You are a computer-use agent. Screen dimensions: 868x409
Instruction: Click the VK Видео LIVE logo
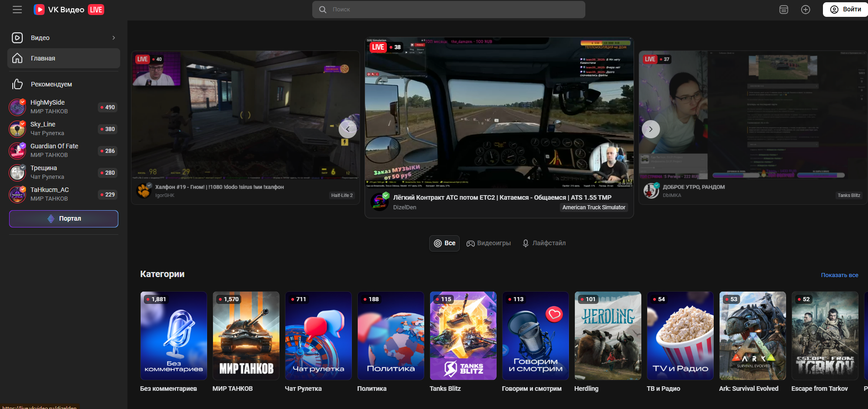point(69,10)
